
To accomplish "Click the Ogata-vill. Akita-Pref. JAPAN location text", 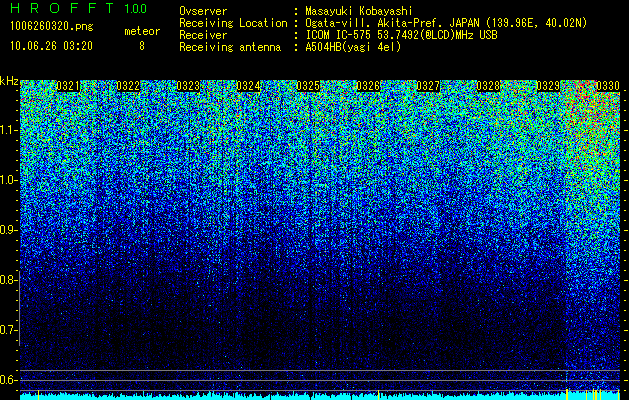I will (x=446, y=23).
